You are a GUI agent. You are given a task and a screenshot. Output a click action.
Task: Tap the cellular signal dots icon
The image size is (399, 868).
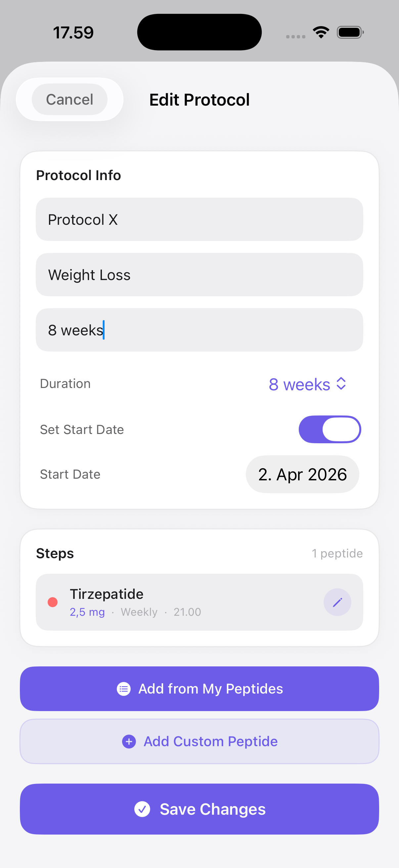(295, 36)
